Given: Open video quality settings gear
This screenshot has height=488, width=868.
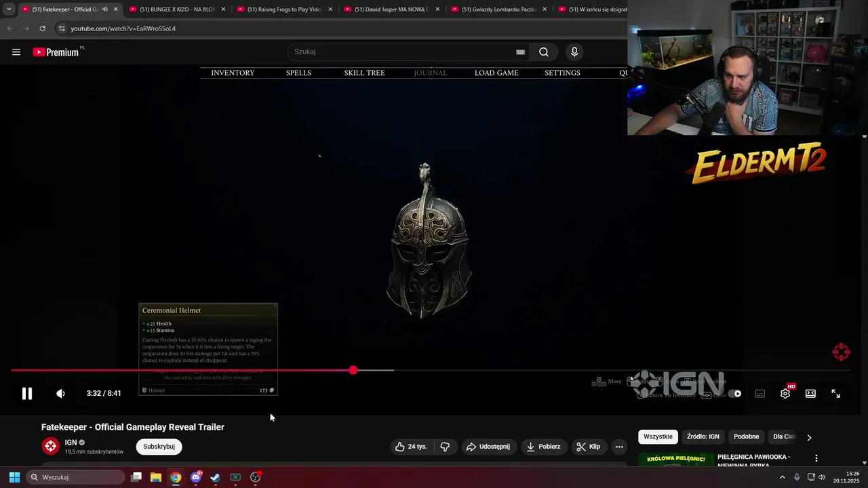Looking at the screenshot, I should coord(785,393).
